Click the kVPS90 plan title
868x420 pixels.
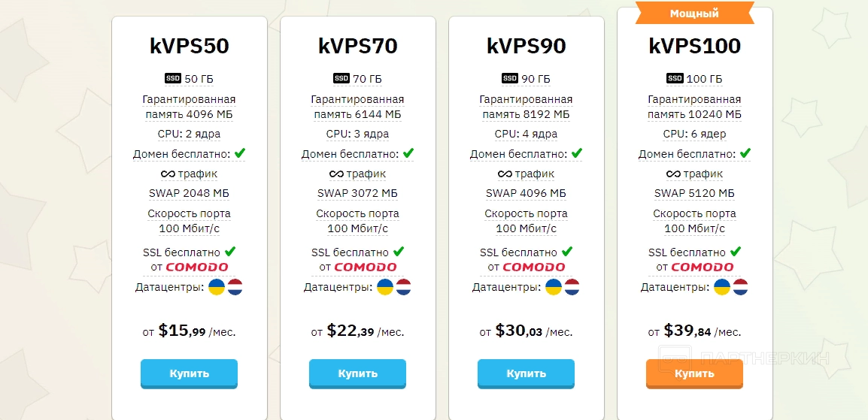[527, 46]
